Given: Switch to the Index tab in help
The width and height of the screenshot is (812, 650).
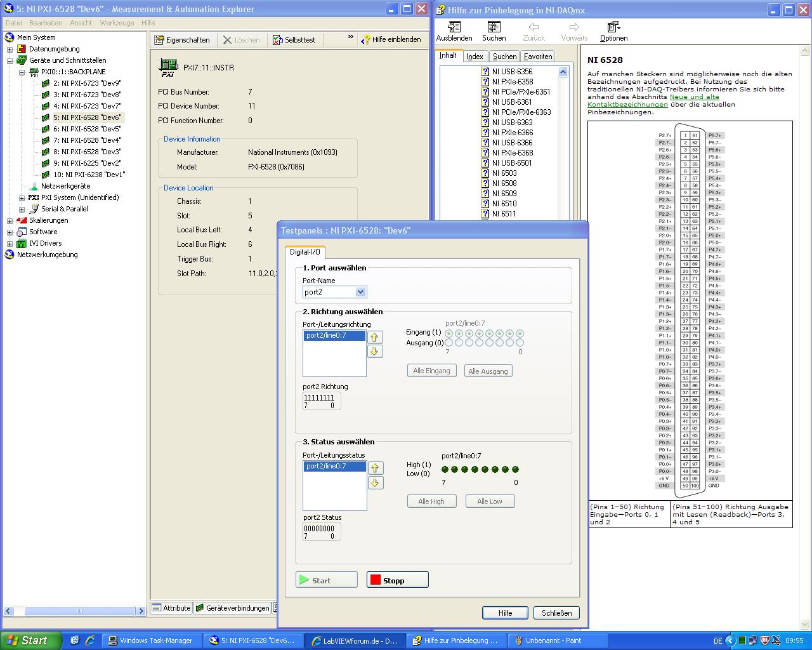Looking at the screenshot, I should pos(475,56).
